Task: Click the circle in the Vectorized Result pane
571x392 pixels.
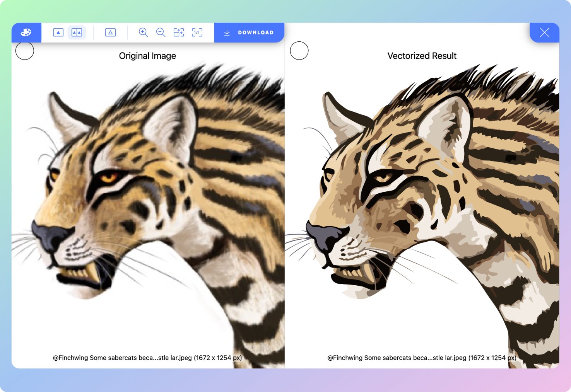Action: pos(299,51)
